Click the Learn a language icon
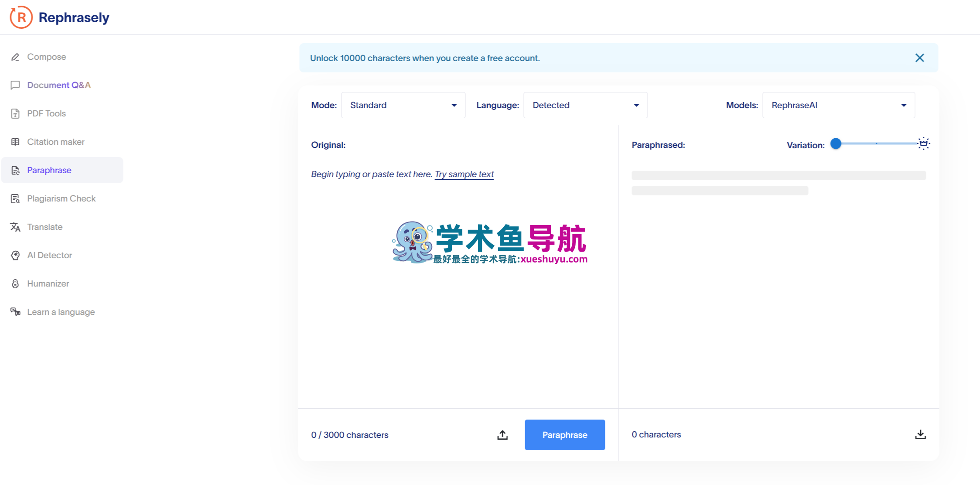Screen dimensions: 980x485 (15, 312)
